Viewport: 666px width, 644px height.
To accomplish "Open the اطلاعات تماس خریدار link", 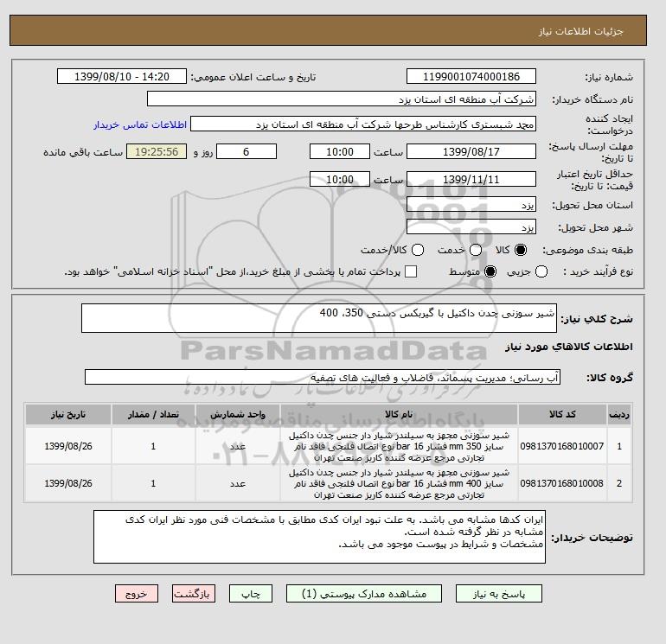I will click(140, 124).
